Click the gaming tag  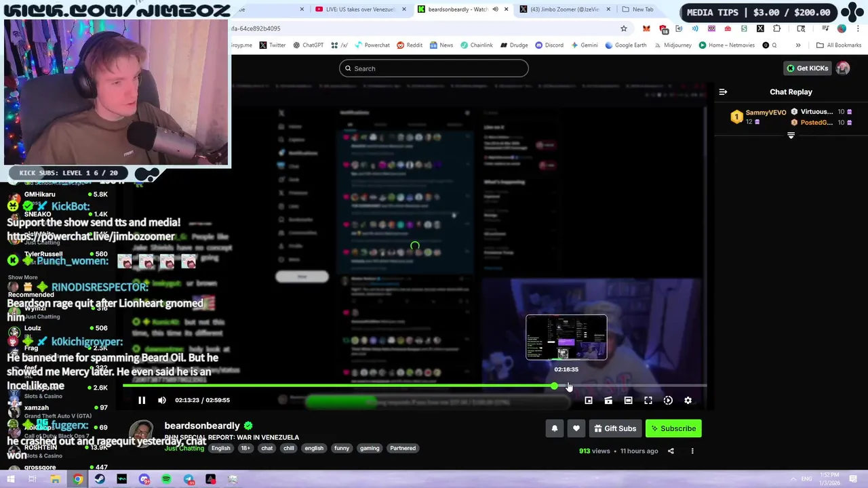(370, 448)
